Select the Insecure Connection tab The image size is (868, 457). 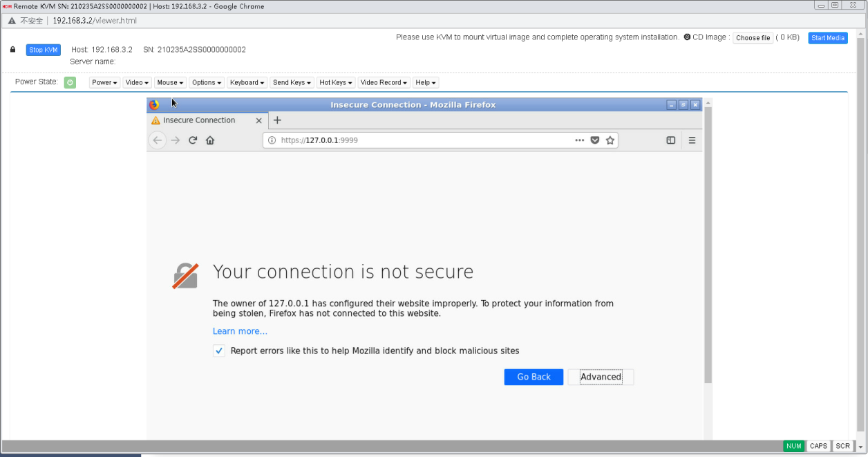pyautogui.click(x=207, y=120)
